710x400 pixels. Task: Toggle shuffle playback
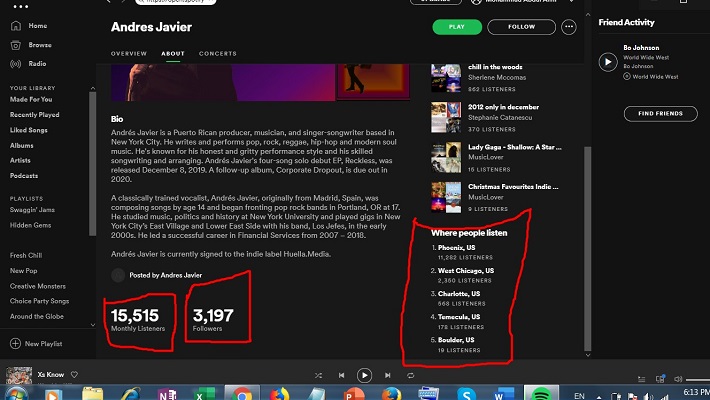click(x=318, y=375)
